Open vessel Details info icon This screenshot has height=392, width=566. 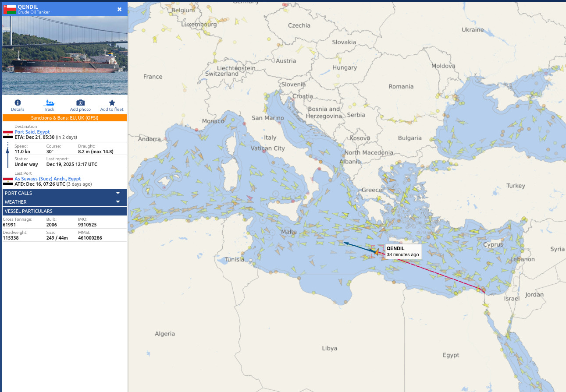point(18,102)
